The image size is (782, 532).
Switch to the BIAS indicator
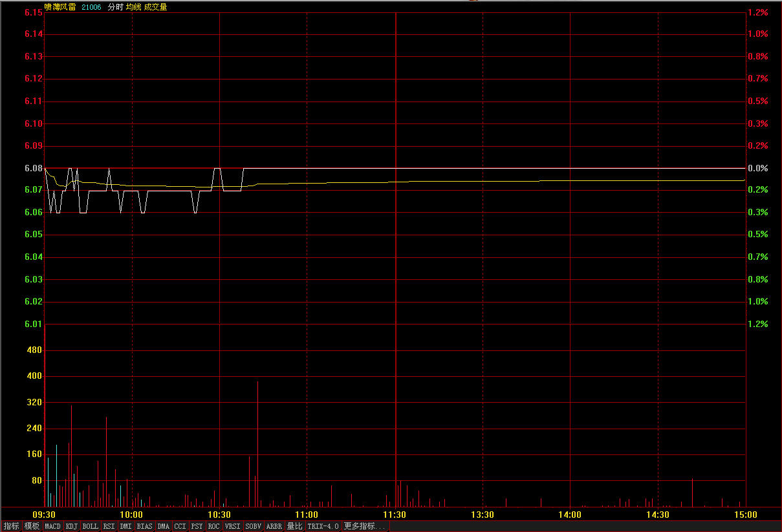[144, 526]
